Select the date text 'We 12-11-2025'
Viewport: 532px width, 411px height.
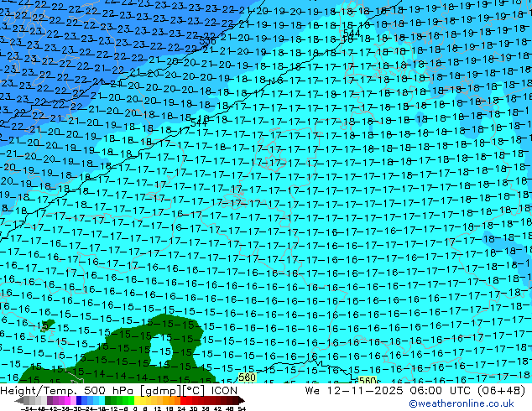pos(354,391)
